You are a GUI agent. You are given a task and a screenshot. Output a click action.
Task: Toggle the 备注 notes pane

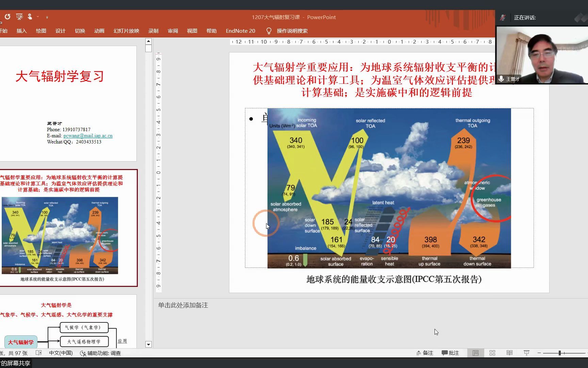tap(425, 353)
